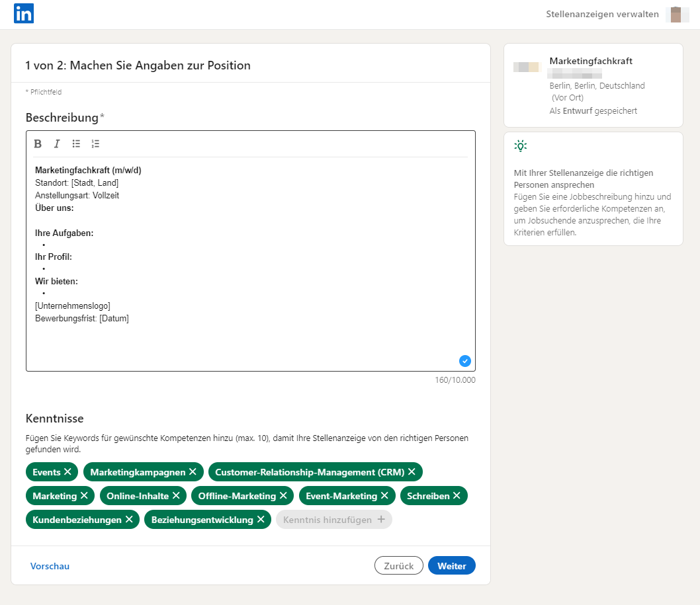Click the lightbulb icon in the tips panel
The image size is (700, 605).
tap(521, 145)
